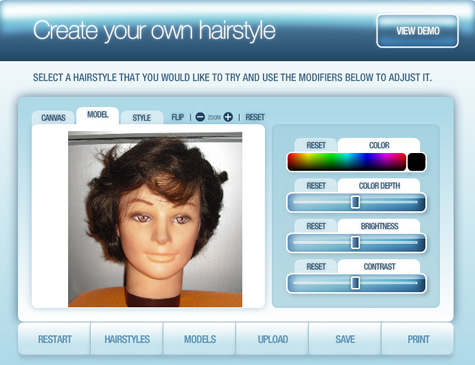Reset the canvas view next to zoom

[255, 117]
